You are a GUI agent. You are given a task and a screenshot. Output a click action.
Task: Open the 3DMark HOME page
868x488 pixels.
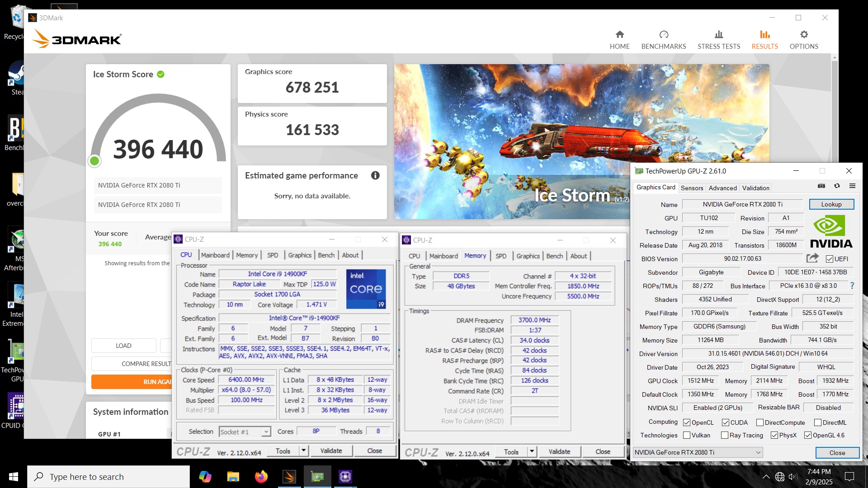coord(619,40)
